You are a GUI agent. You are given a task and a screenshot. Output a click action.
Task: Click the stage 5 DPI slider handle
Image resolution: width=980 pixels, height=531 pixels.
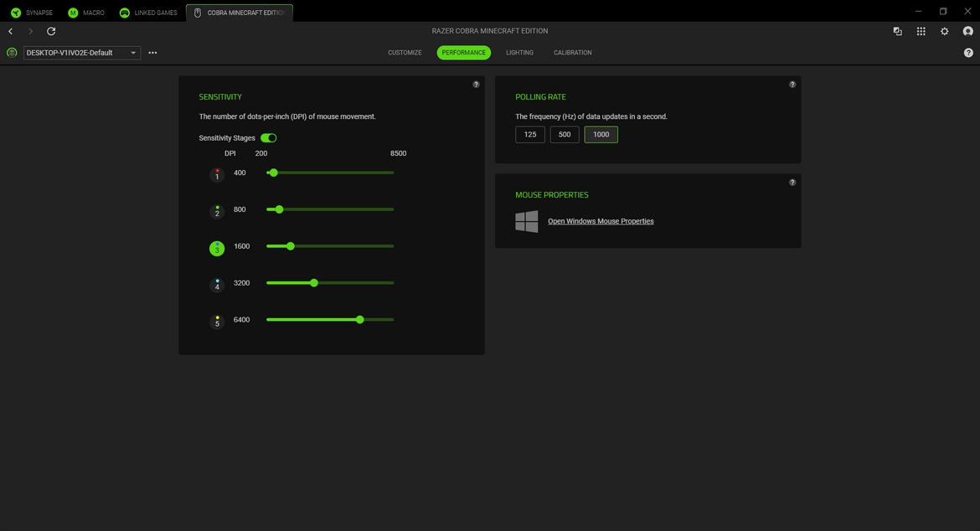click(x=360, y=320)
